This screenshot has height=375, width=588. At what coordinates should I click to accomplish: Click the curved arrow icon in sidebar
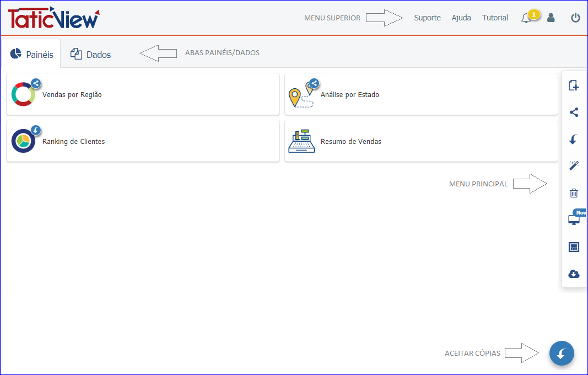pyautogui.click(x=574, y=140)
